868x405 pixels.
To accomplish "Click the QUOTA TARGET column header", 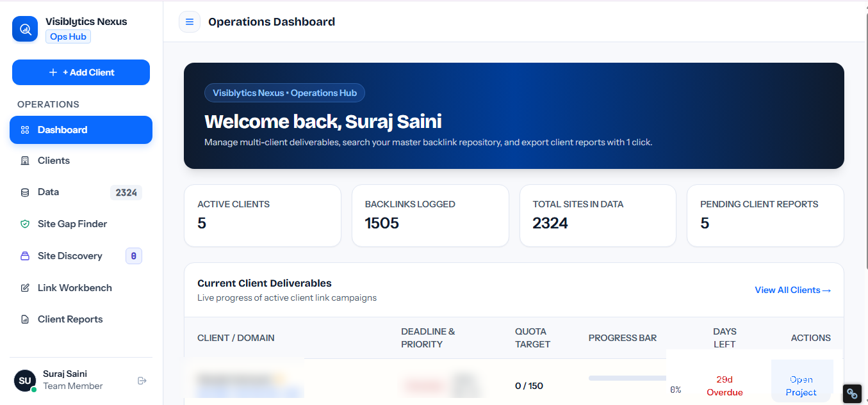I will [x=533, y=338].
